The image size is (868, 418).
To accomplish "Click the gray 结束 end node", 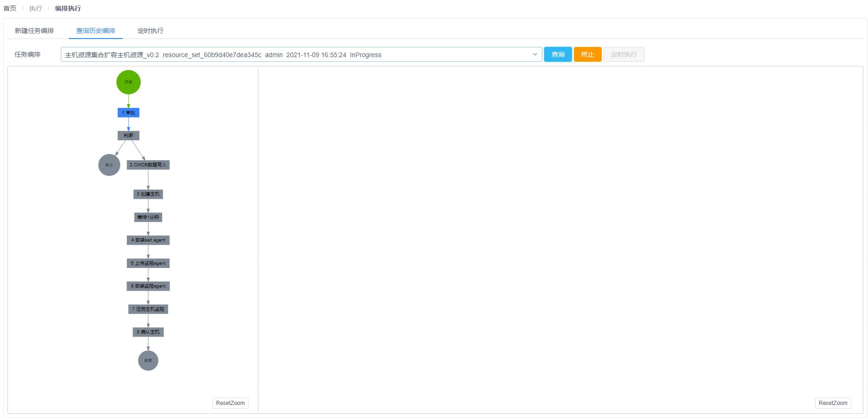I will click(x=148, y=361).
